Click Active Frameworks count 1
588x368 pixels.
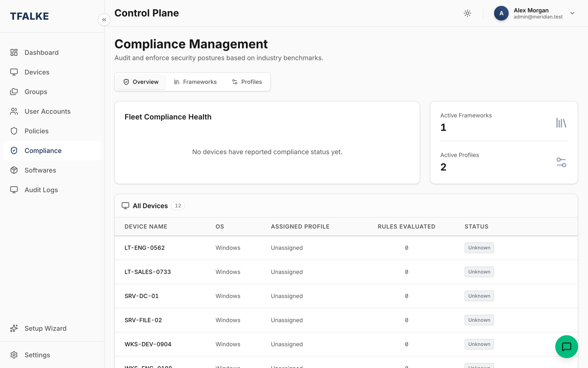[x=443, y=127]
